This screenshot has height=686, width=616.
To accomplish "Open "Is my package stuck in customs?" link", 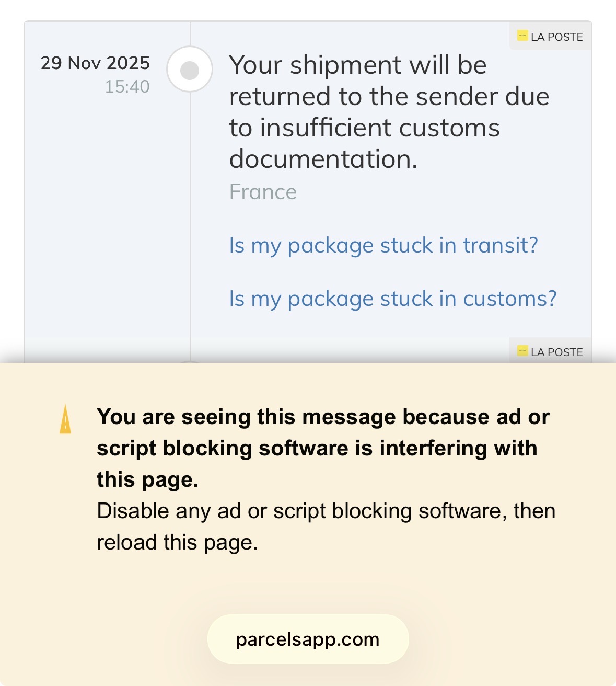I will click(x=393, y=299).
